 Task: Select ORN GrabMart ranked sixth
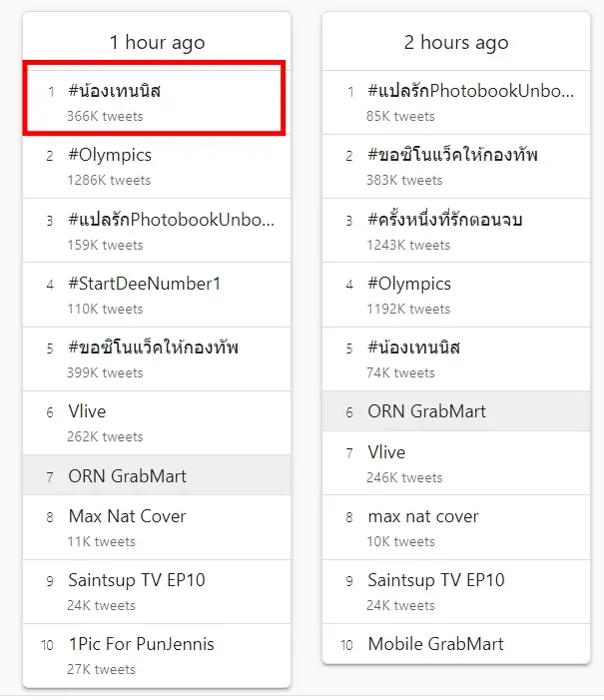pyautogui.click(x=426, y=411)
